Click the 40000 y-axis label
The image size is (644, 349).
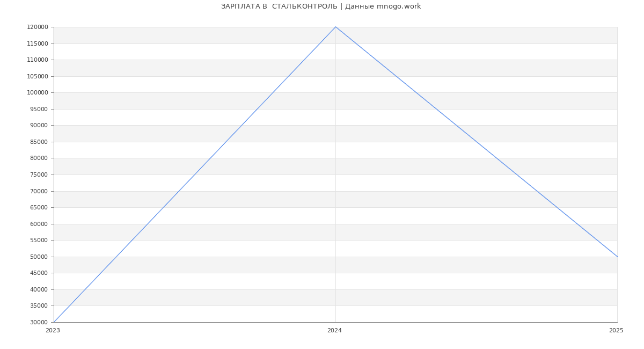click(39, 289)
